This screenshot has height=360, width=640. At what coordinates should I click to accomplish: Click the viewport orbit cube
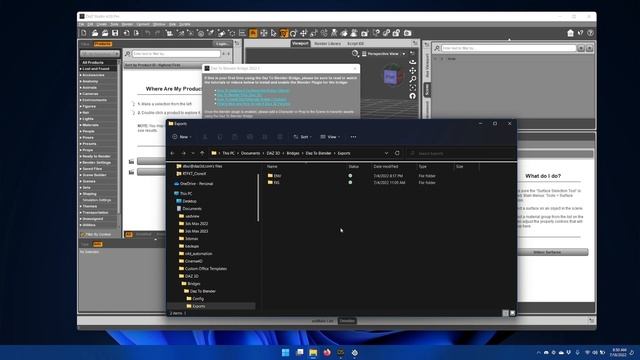tap(391, 77)
